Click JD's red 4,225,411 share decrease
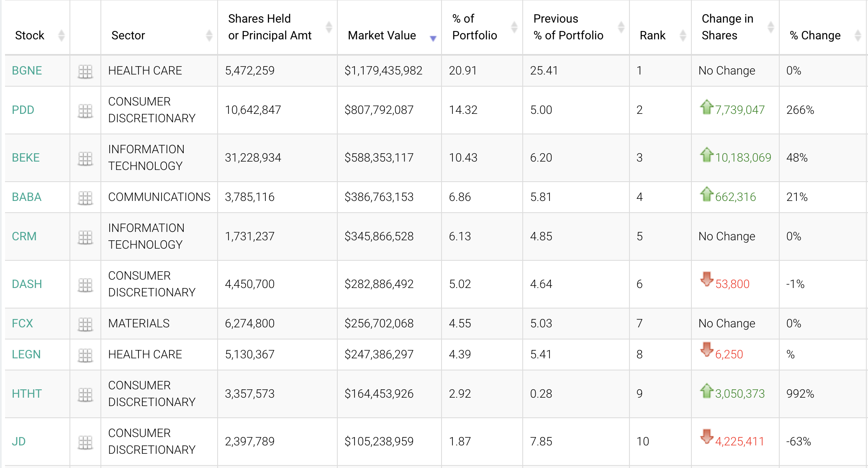 [x=739, y=441]
